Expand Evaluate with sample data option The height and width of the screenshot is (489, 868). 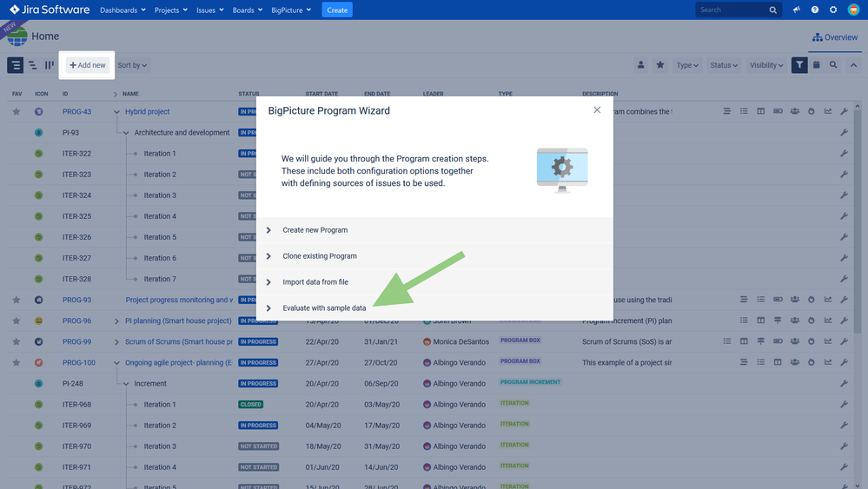434,307
